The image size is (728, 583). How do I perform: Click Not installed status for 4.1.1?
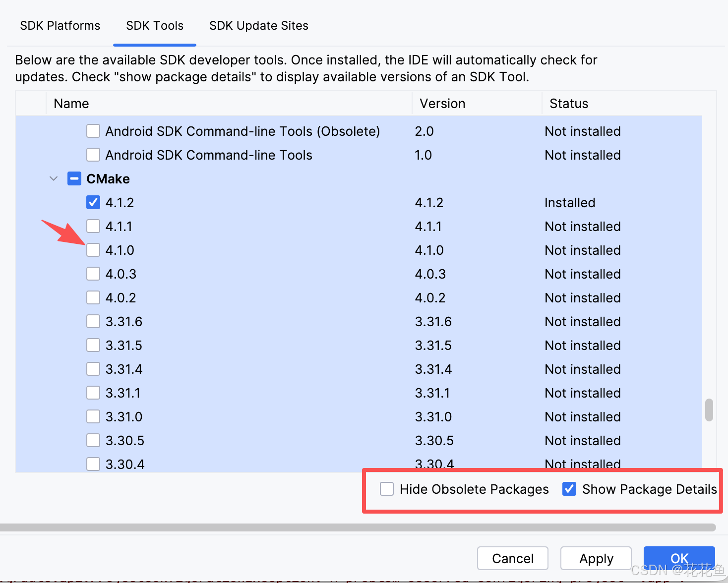click(x=583, y=227)
